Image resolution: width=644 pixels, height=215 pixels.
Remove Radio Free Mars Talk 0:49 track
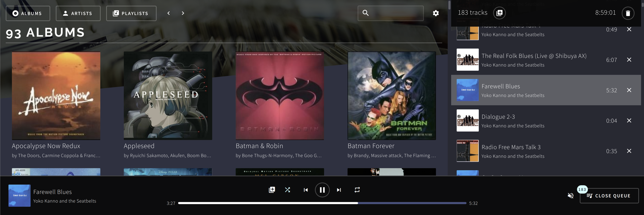(629, 29)
